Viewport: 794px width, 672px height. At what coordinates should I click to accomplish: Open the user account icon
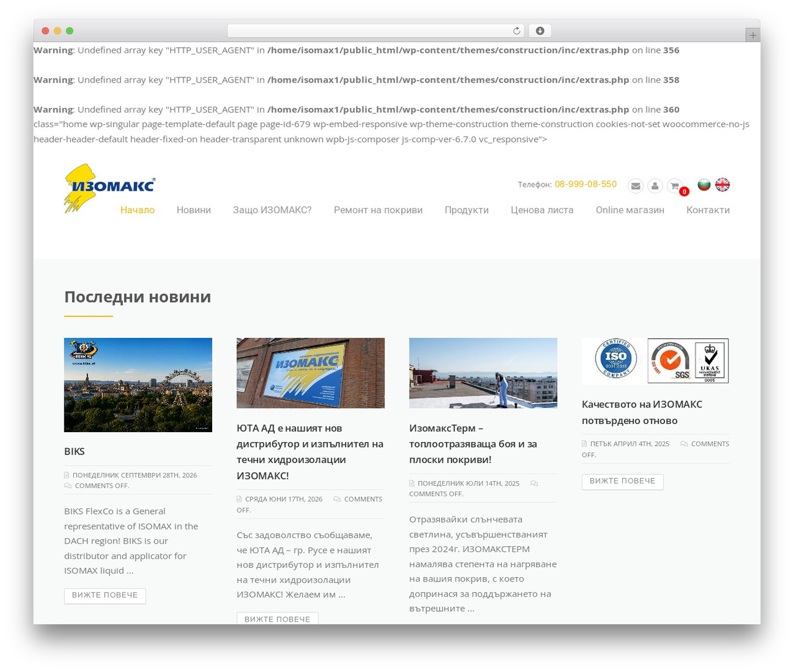655,186
